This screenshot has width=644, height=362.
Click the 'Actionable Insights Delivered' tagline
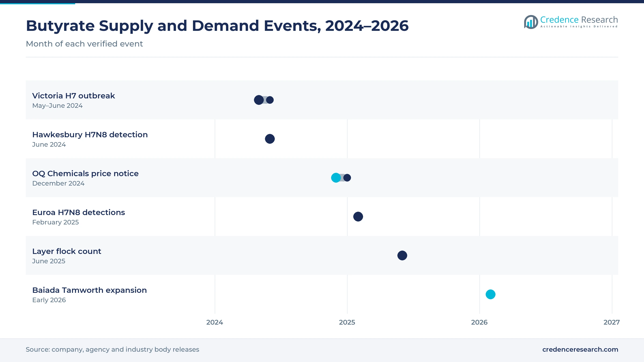click(x=579, y=27)
